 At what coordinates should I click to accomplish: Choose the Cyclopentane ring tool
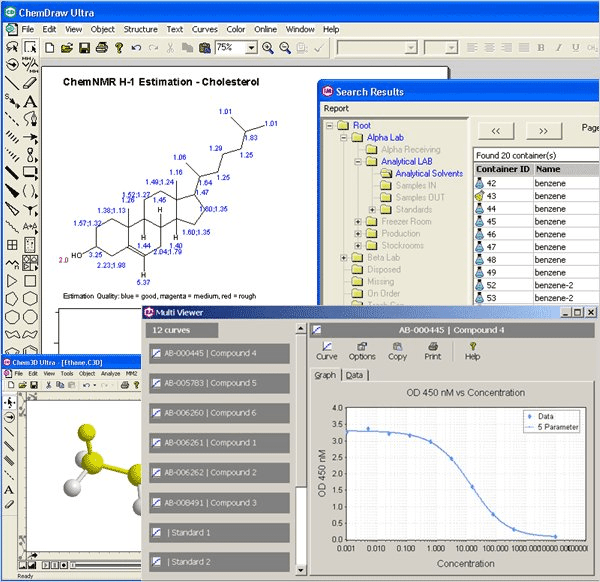(12, 299)
